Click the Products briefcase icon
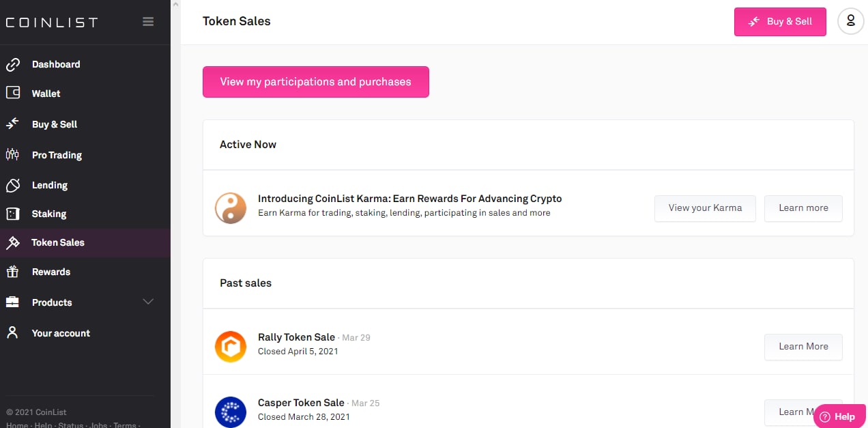The image size is (868, 428). tap(12, 302)
